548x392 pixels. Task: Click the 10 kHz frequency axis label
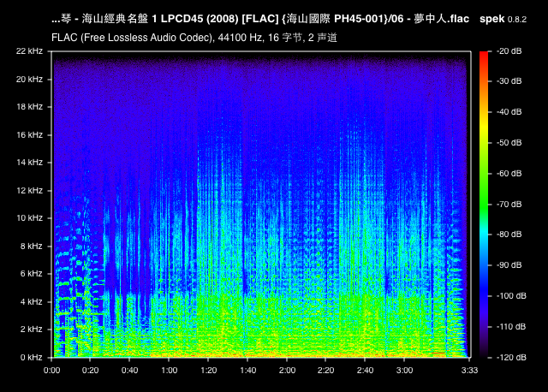tap(29, 217)
